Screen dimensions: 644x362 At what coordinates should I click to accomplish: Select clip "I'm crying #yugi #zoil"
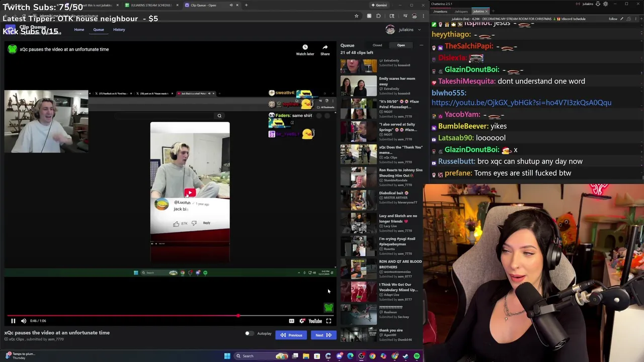(x=381, y=246)
